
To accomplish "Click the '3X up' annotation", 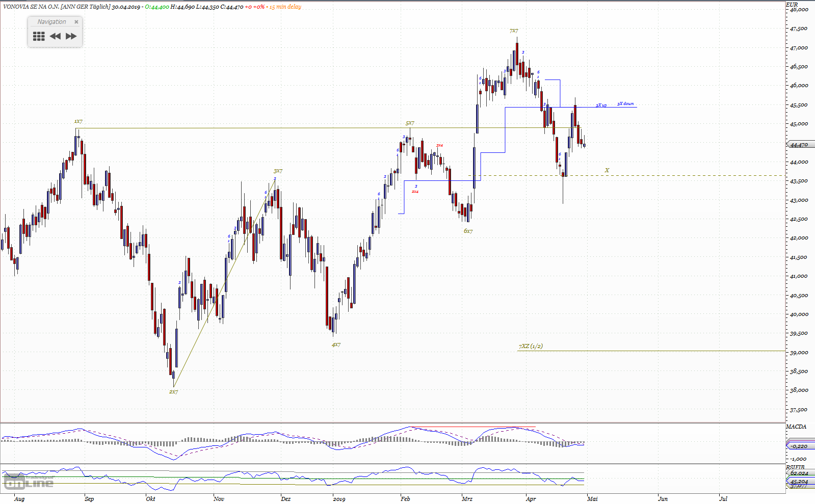I will pyautogui.click(x=601, y=105).
